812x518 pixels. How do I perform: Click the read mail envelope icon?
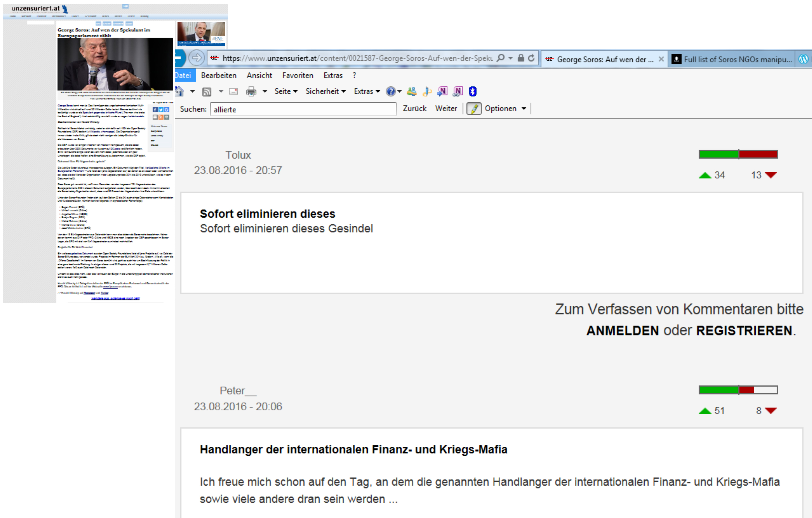tap(233, 91)
